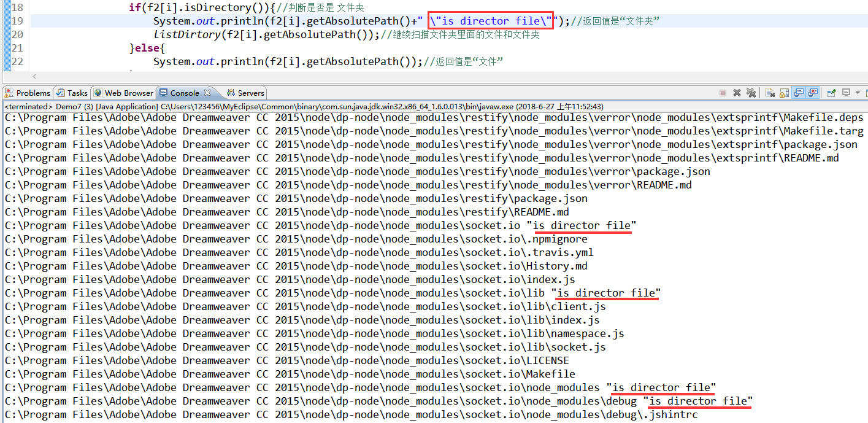Click the Servers tab icon

[231, 93]
